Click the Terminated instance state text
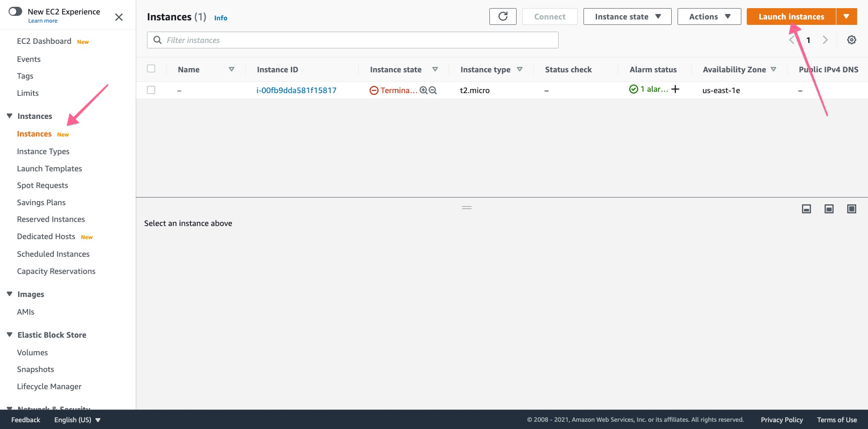 [398, 90]
